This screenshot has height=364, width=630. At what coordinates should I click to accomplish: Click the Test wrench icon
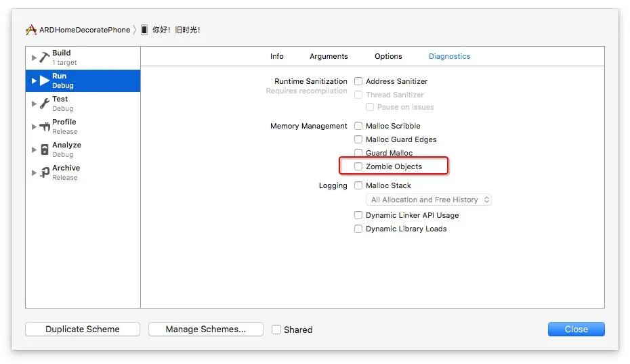tap(45, 104)
